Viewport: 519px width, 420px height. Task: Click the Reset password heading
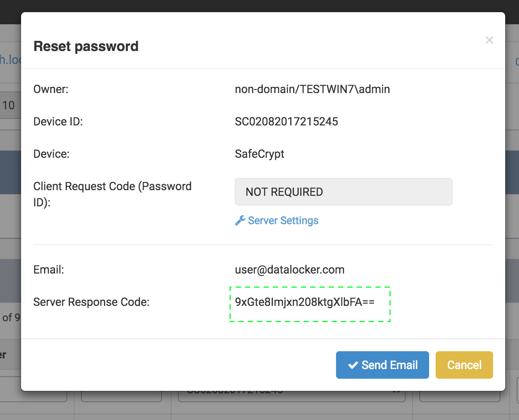(x=86, y=47)
